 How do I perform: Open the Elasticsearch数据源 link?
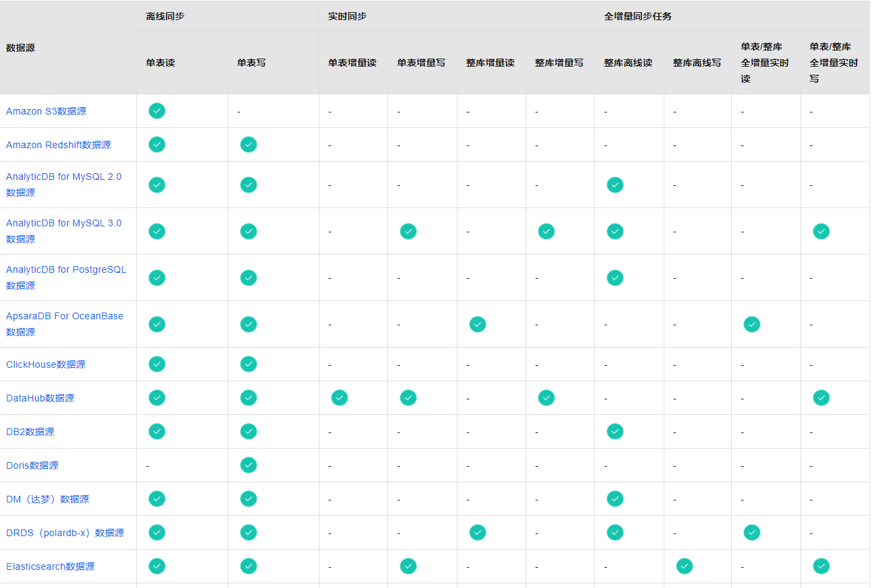(51, 566)
